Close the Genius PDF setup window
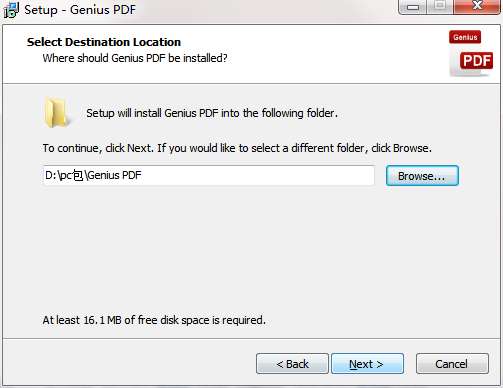Image resolution: width=503 pixels, height=388 pixels. (x=477, y=7)
